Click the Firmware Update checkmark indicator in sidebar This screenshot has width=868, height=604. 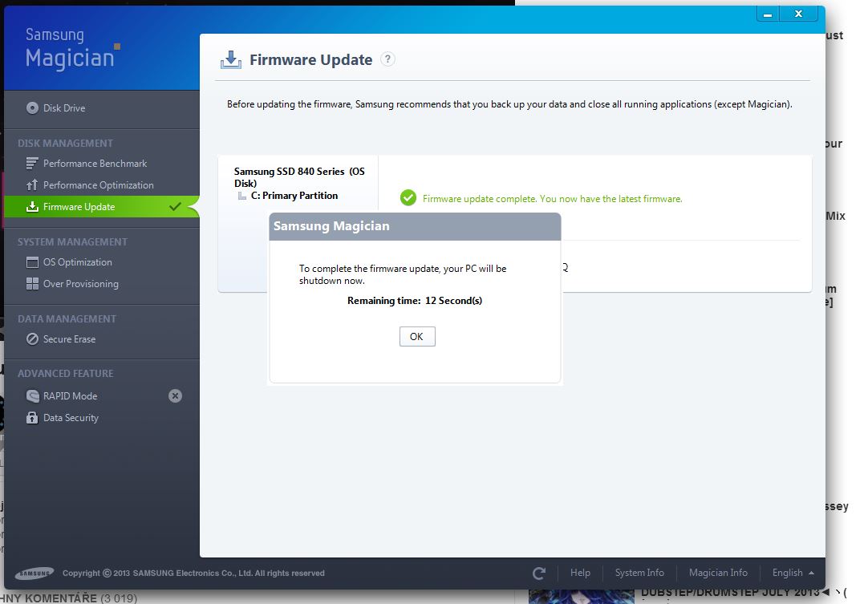[175, 206]
